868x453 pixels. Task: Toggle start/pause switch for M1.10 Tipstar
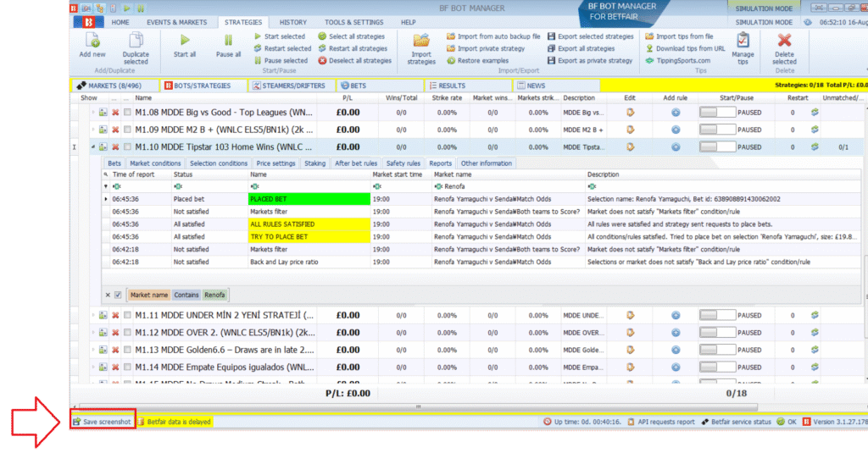pyautogui.click(x=717, y=147)
